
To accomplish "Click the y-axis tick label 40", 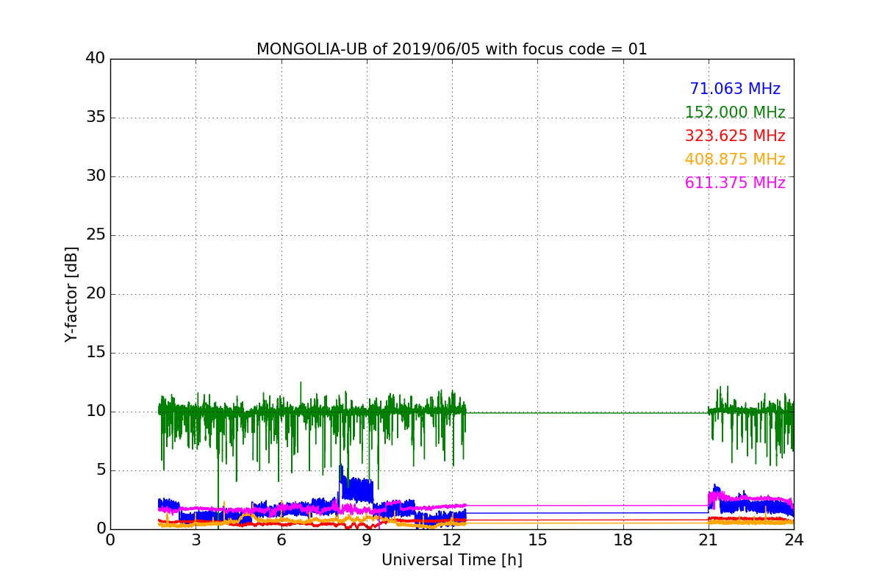I will pos(96,59).
